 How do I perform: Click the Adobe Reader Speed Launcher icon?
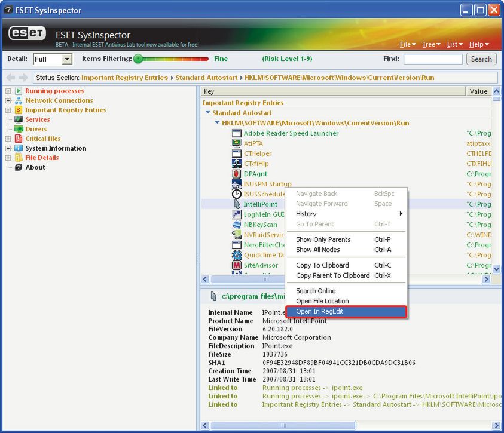pyautogui.click(x=237, y=133)
